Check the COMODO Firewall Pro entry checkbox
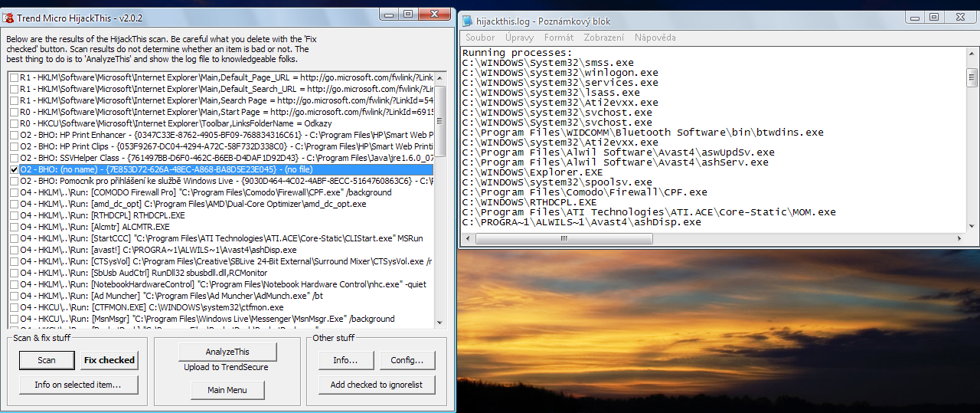The height and width of the screenshot is (413, 980). [15, 192]
